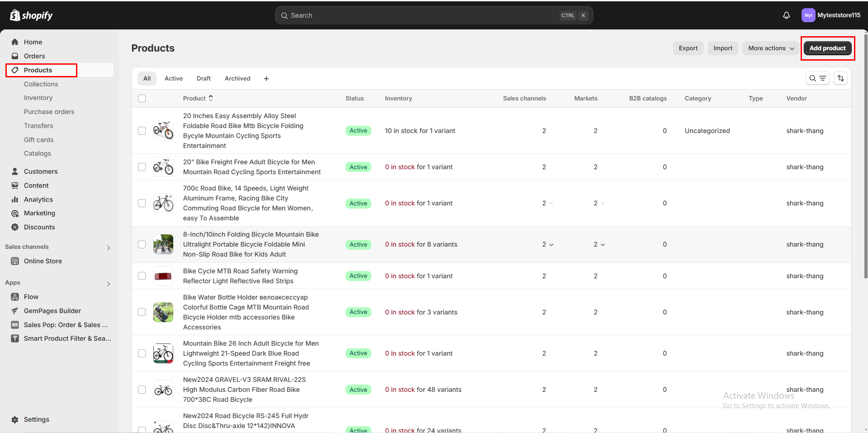The image size is (868, 433).
Task: Add a new view with plus icon
Action: [x=266, y=79]
